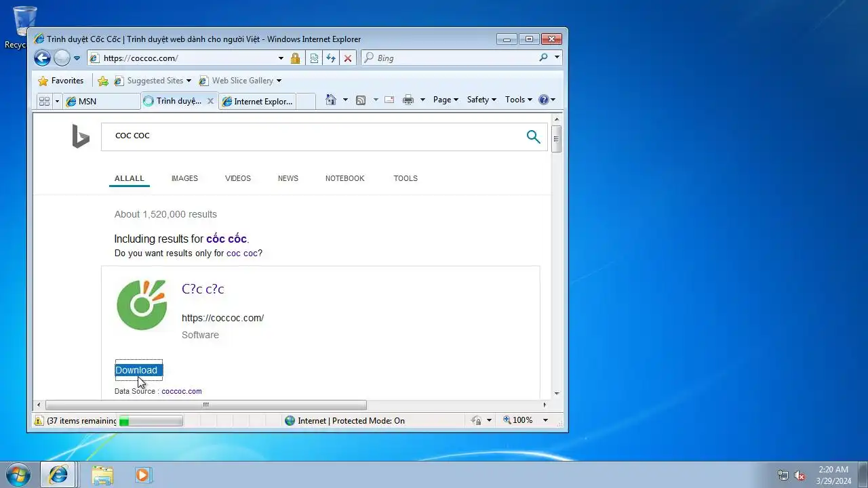Open the Help question mark menu
This screenshot has height=488, width=868.
pyautogui.click(x=547, y=100)
